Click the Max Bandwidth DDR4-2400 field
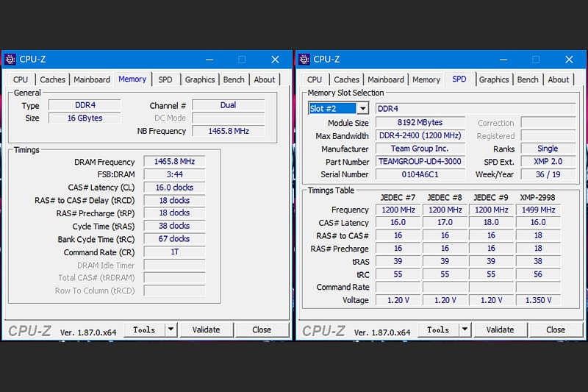588x392 pixels. (x=420, y=135)
